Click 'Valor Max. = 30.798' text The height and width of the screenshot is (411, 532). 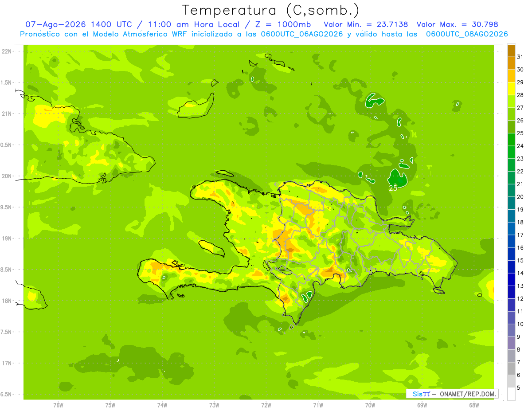coord(458,24)
